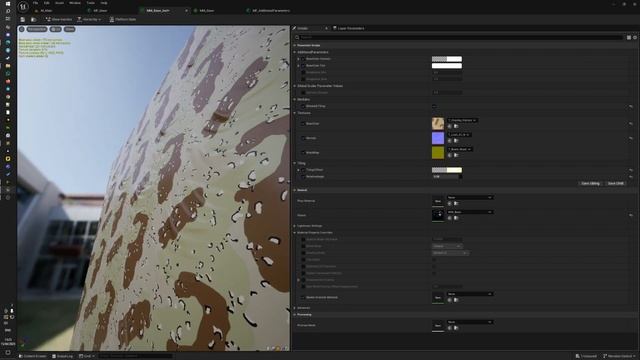Screen dimensions: 640x360
Task: Reset the Normal texture to default
Action: pyautogui.click(x=631, y=138)
